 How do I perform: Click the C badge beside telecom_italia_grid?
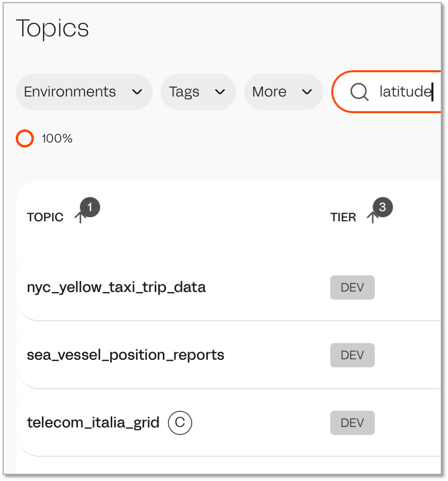180,422
